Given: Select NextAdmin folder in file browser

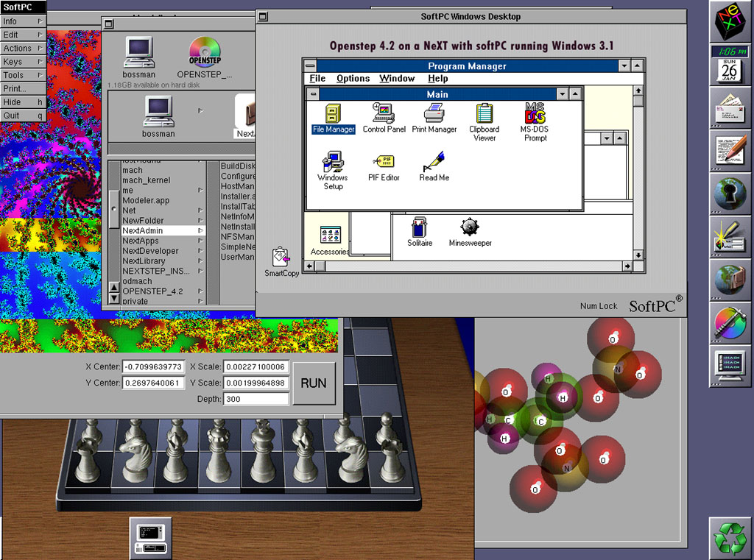Looking at the screenshot, I should 163,231.
